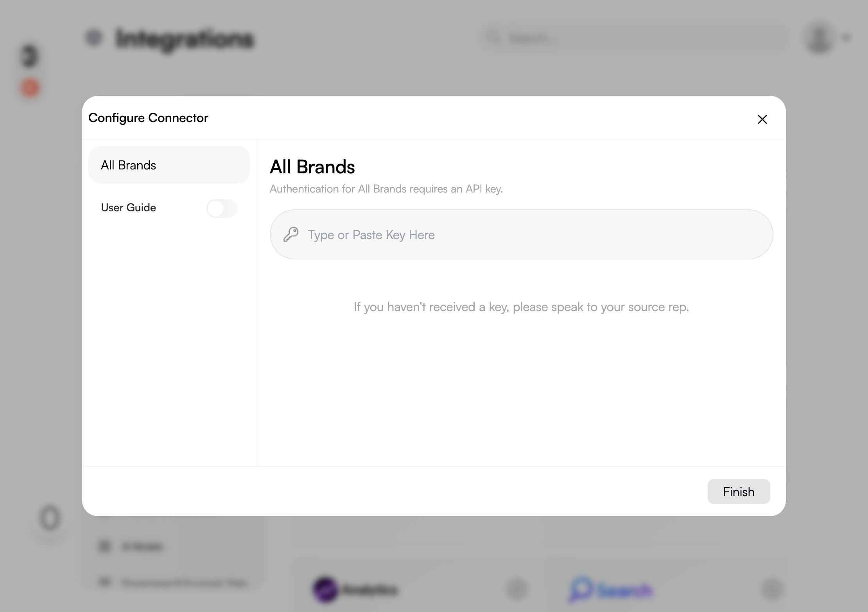Viewport: 868px width, 612px height.
Task: Enable the User Guide toggle
Action: pyautogui.click(x=222, y=208)
